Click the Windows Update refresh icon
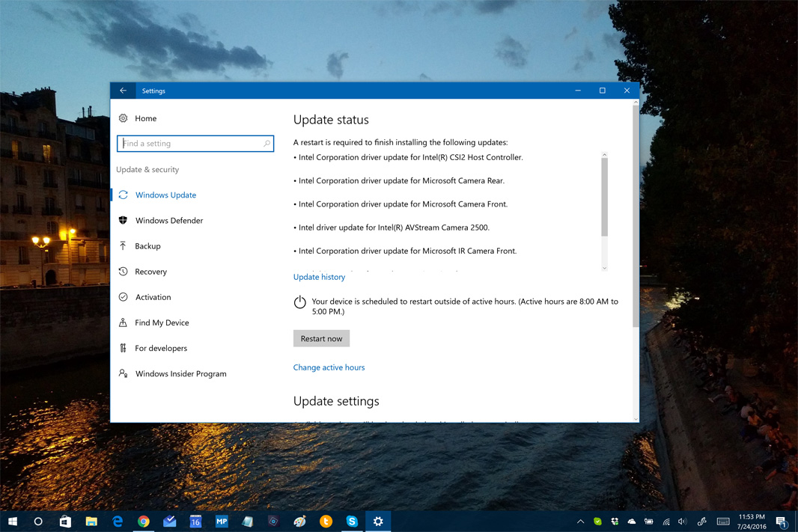This screenshot has height=532, width=798. (124, 195)
